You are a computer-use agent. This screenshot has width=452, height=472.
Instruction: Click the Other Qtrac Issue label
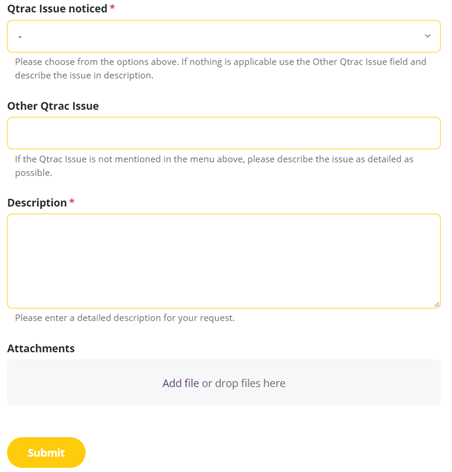[53, 106]
